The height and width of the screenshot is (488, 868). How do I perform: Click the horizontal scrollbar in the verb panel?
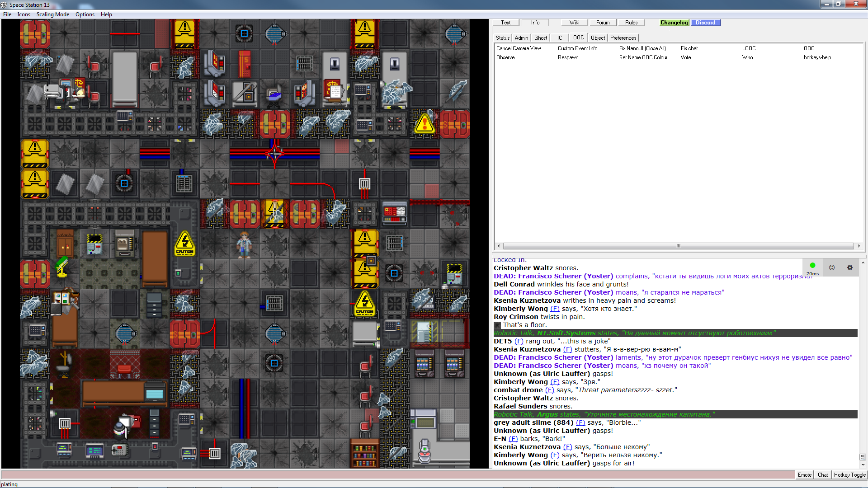[678, 246]
